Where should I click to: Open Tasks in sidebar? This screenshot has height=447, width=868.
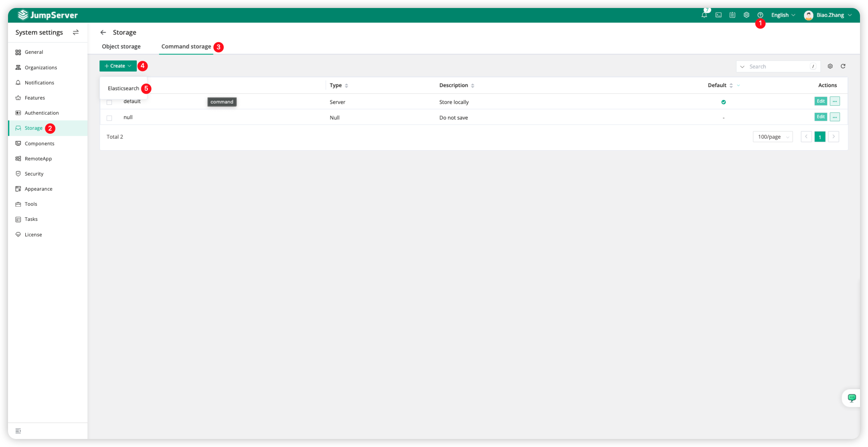[x=48, y=219]
